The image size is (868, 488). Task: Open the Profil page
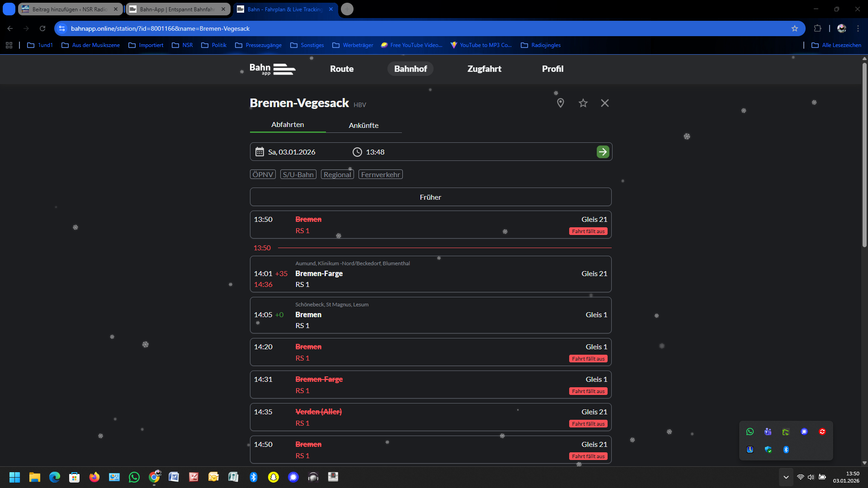[x=552, y=69]
